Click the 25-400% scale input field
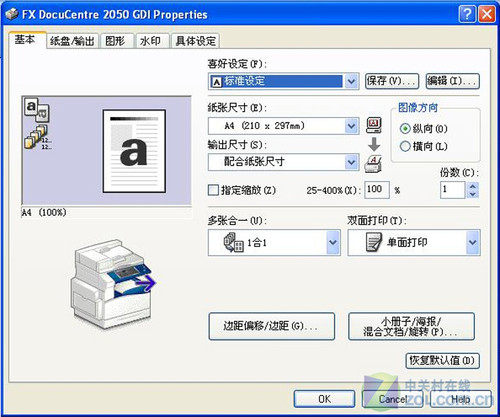The image size is (500, 417). [x=377, y=190]
